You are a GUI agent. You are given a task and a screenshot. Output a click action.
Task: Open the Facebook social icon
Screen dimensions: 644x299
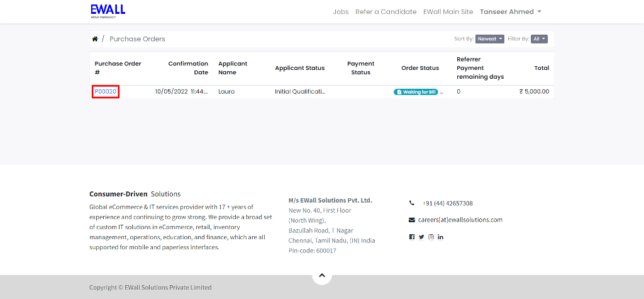pyautogui.click(x=412, y=237)
